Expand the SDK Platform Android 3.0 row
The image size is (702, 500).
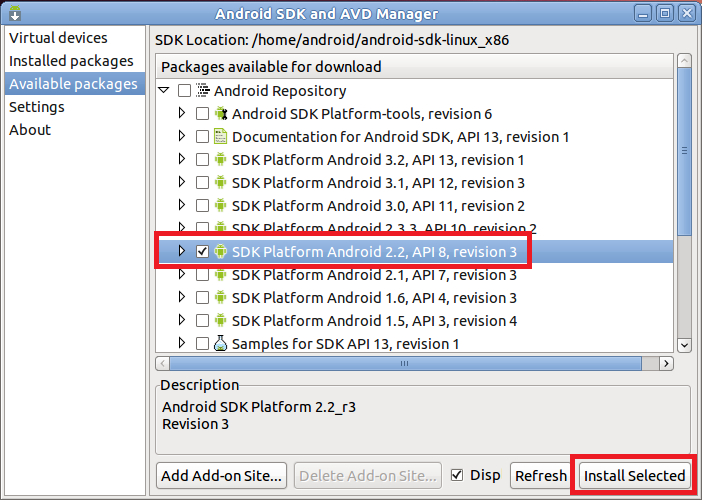pyautogui.click(x=182, y=205)
